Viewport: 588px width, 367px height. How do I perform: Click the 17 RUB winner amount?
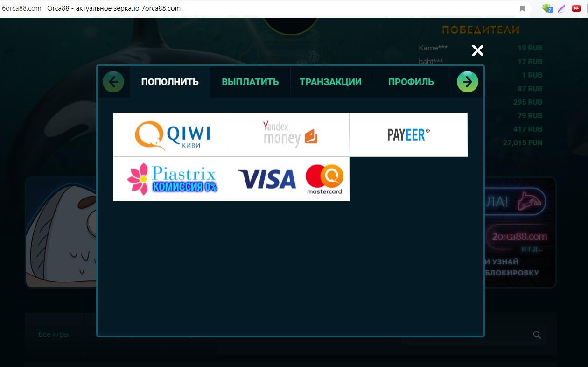(530, 62)
